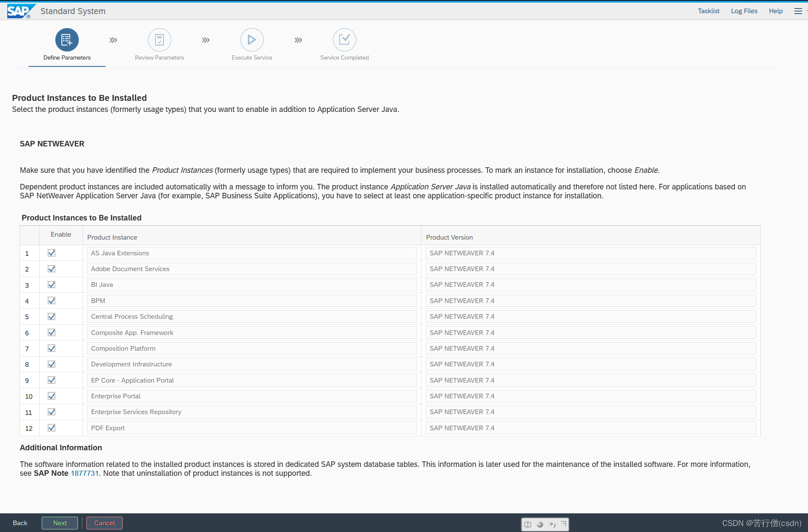
Task: Uncheck Enable for AS Java Extensions
Action: tap(52, 253)
